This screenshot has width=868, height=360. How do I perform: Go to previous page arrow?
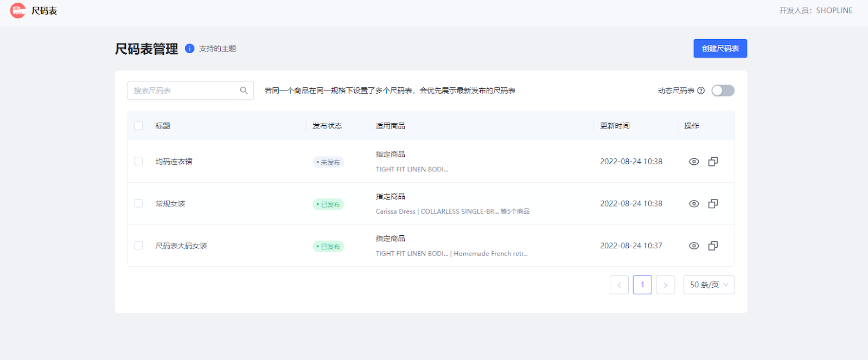click(x=619, y=285)
